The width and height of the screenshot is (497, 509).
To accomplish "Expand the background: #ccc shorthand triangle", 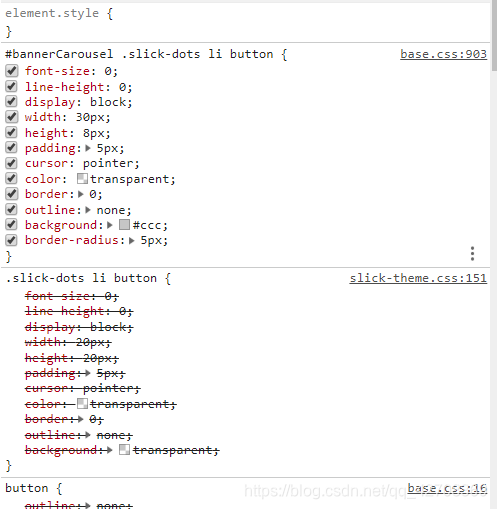I will 110,225.
